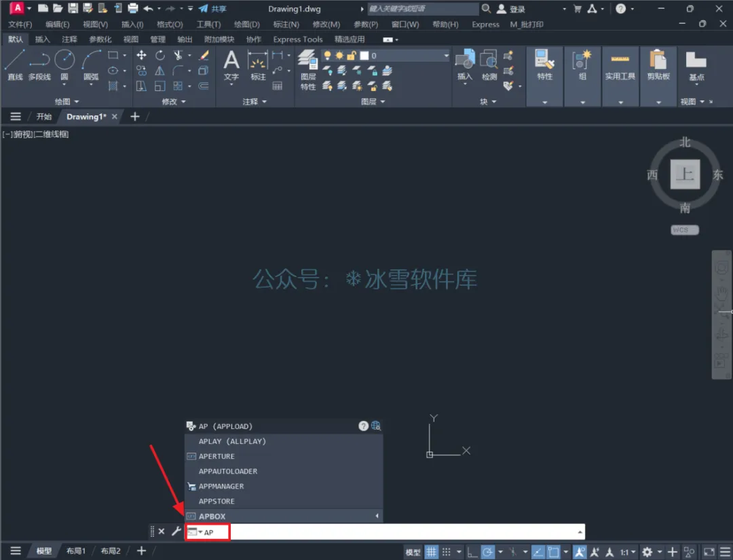Viewport: 733px width, 560px height.
Task: Expand the Annotation (注释) panel
Action: (255, 101)
